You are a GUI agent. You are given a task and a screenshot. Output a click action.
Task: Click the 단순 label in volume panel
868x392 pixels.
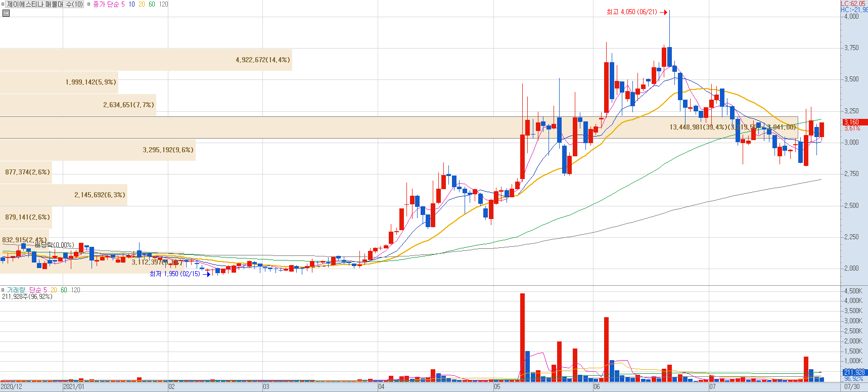35,290
